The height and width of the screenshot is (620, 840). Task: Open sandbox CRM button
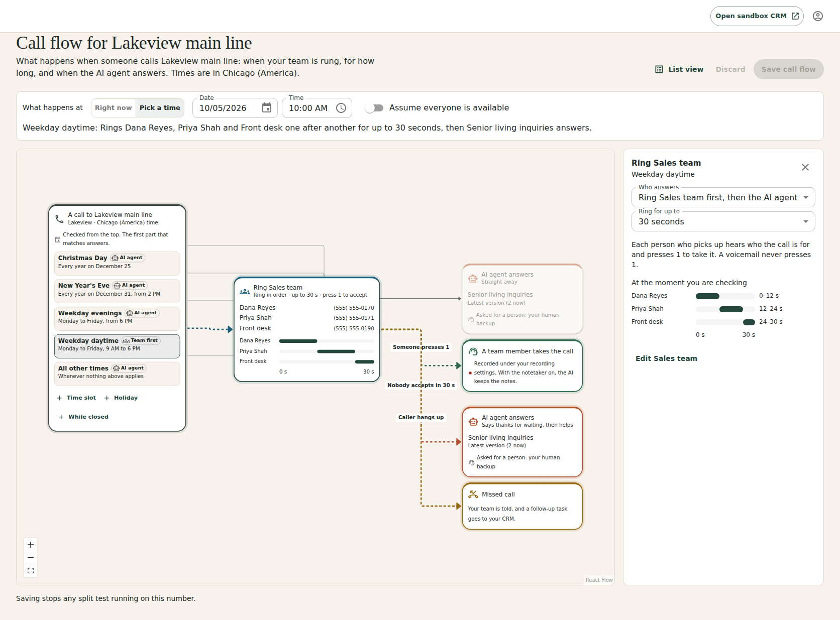click(x=757, y=16)
